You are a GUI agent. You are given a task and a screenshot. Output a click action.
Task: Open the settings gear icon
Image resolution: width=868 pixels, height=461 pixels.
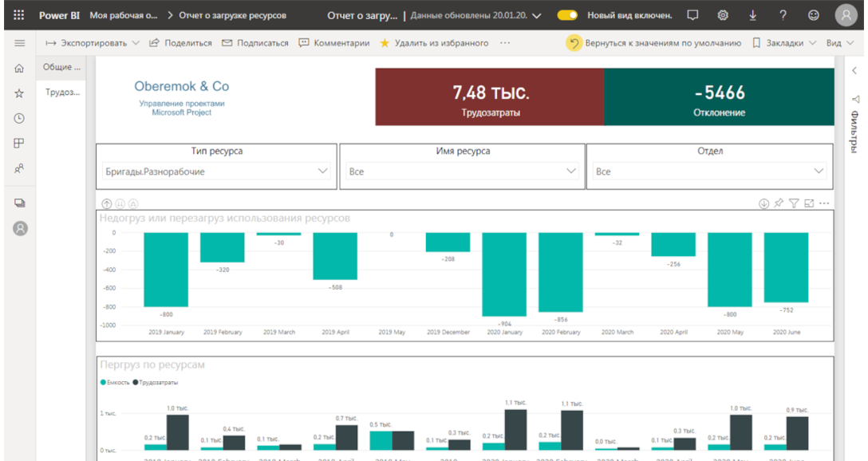(723, 15)
